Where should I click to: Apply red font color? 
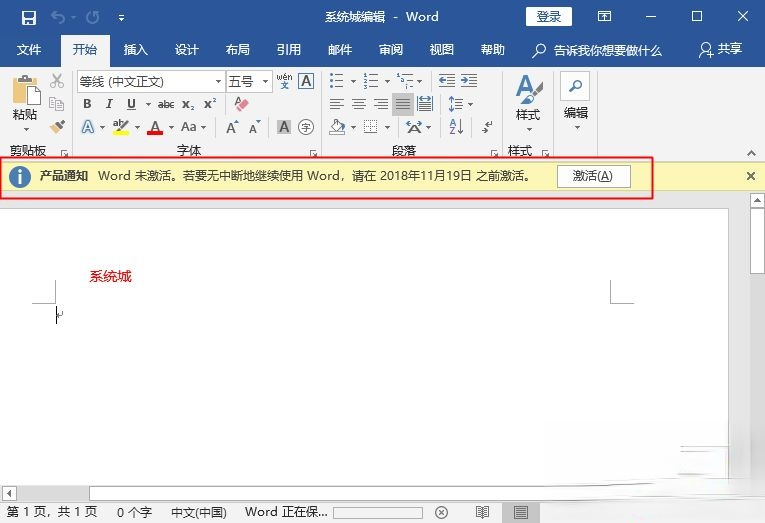(x=155, y=128)
